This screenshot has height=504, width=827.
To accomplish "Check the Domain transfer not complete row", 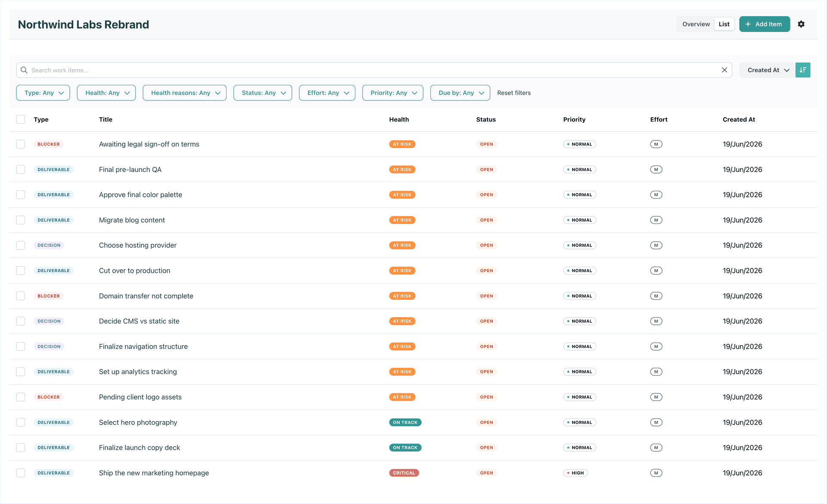I will (21, 296).
